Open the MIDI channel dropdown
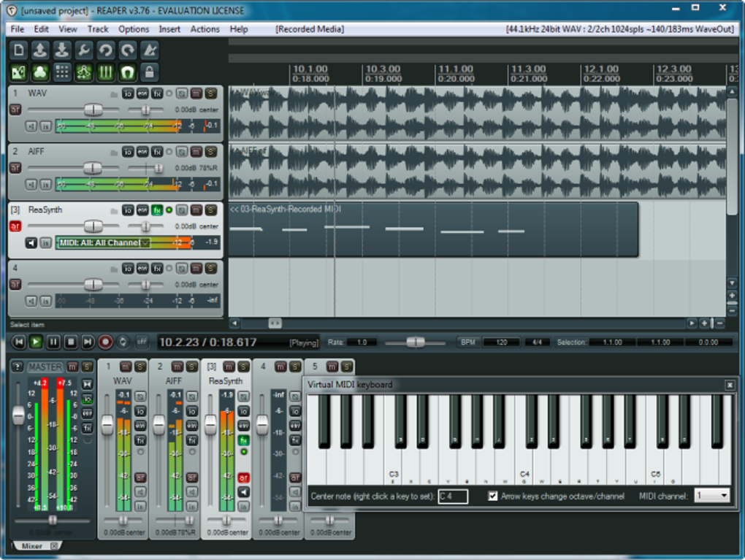 pos(711,496)
